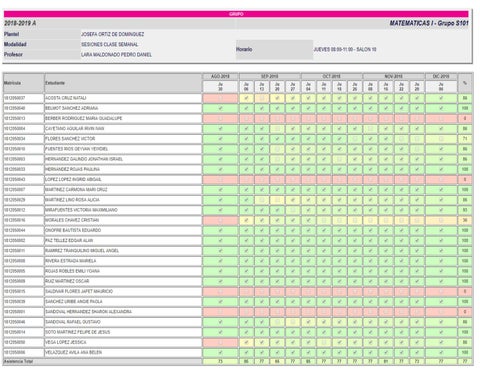
Task: Click student name FLORES SANCHEZ VICTOR
Action: [70, 139]
